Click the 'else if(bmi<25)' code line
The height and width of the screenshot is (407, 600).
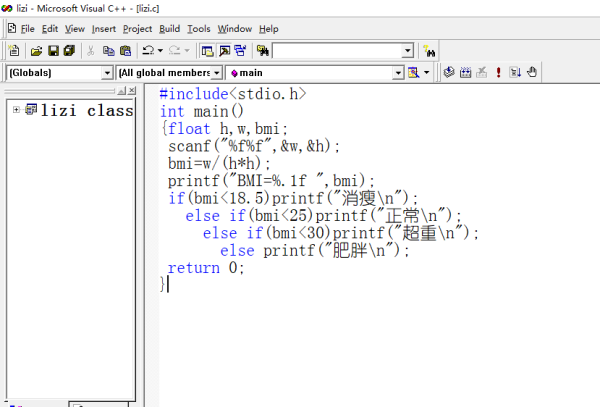[x=323, y=216]
